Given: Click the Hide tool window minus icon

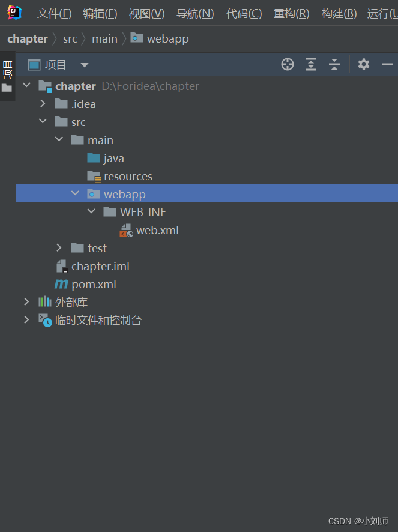Looking at the screenshot, I should (387, 64).
